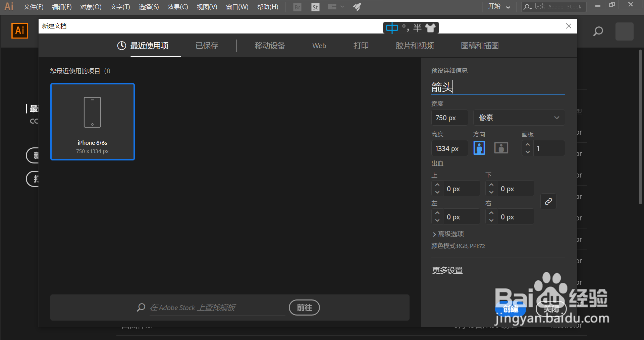This screenshot has width=644, height=340.
Task: Click the document name field 箭头
Action: point(498,87)
